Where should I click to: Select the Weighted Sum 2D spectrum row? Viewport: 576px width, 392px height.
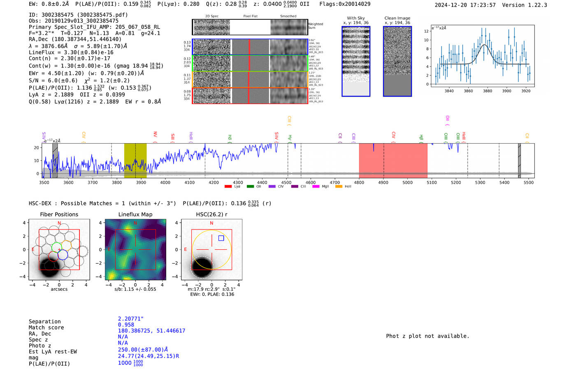click(250, 27)
